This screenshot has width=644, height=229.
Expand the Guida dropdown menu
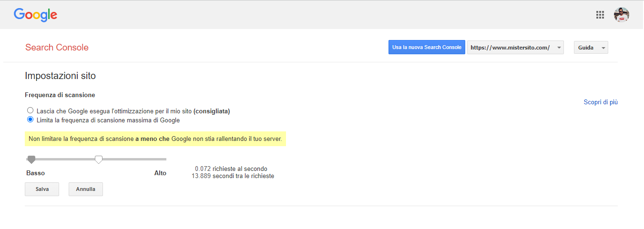591,48
